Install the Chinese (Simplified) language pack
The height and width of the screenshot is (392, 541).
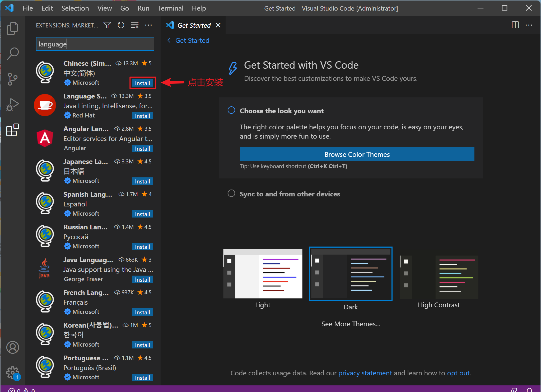tap(142, 83)
